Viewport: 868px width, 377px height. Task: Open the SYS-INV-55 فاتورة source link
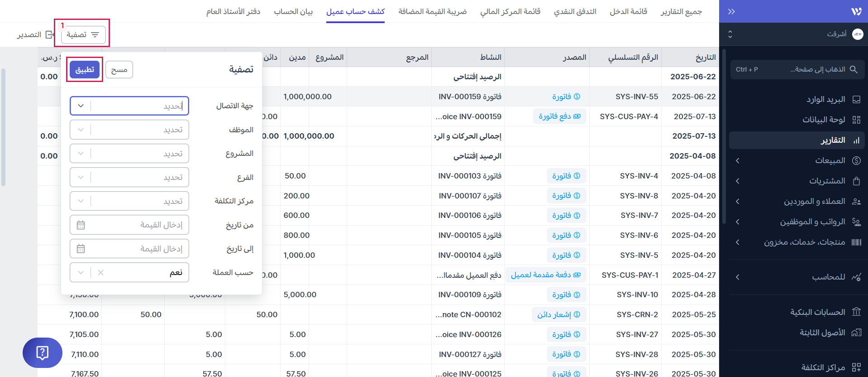pos(566,97)
